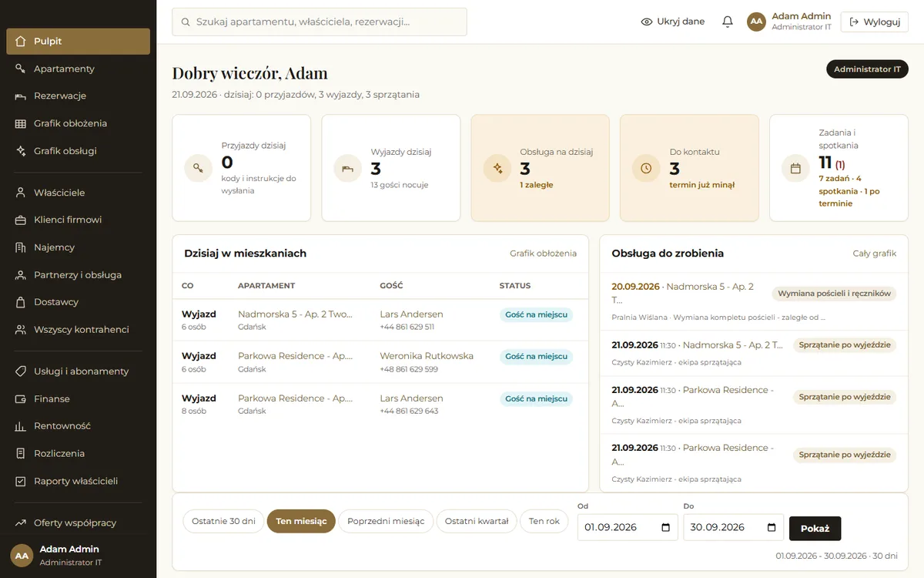Viewport: 924px width, 578px height.
Task: Toggle Ukryj dane visibility
Action: [x=672, y=22]
